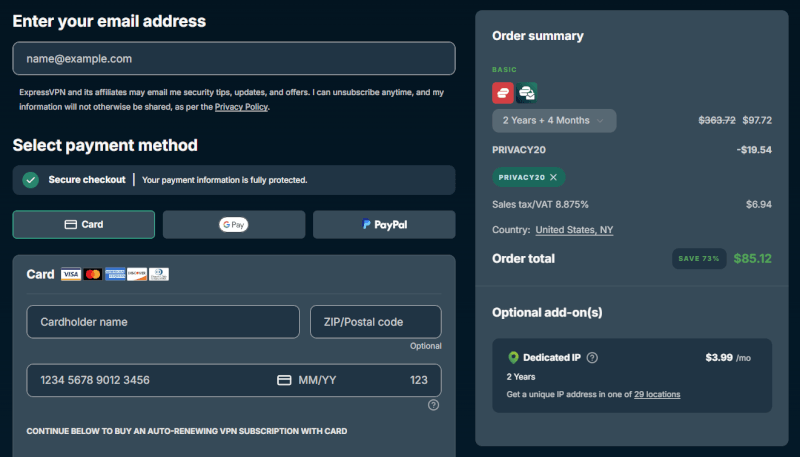Open the 2 Years + 4 Months dropdown

pos(554,121)
